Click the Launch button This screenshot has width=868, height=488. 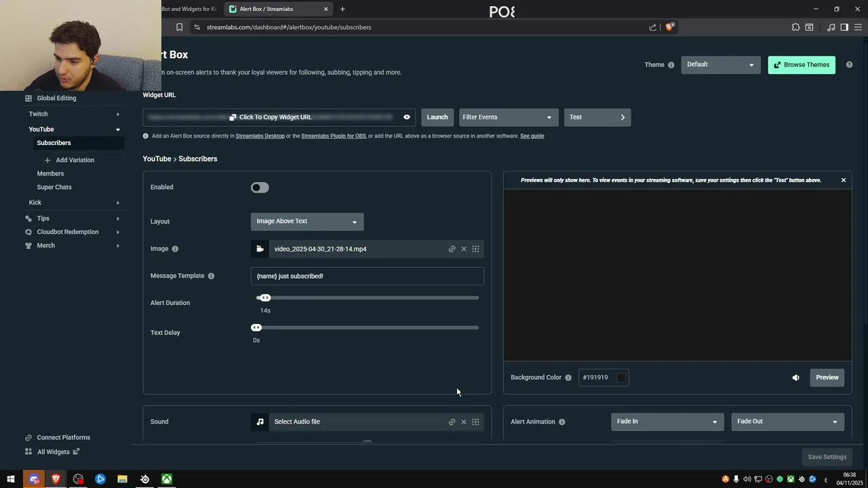[x=437, y=117]
